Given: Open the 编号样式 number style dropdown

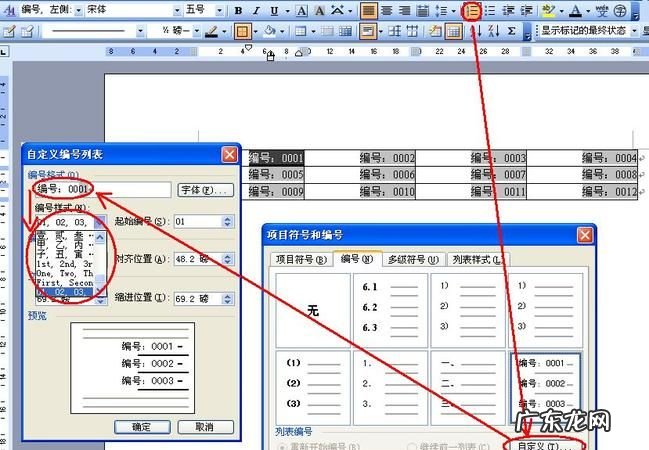Looking at the screenshot, I should point(99,221).
